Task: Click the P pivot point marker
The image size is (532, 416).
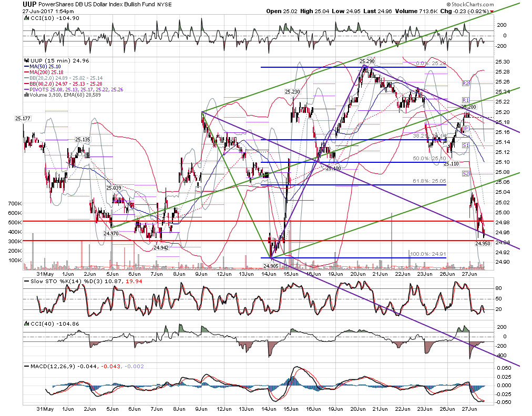Action: (466, 129)
